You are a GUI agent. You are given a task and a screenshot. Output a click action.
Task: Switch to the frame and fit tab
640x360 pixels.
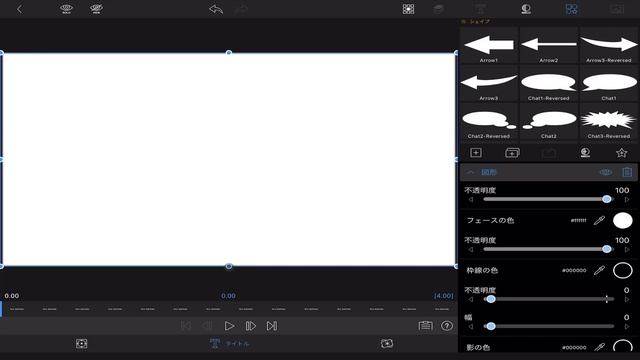point(81,344)
